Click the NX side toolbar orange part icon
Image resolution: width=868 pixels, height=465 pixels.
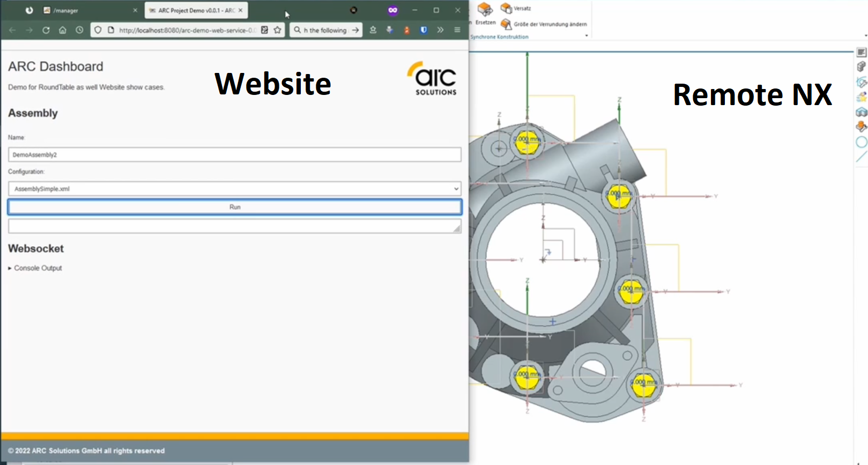click(862, 127)
